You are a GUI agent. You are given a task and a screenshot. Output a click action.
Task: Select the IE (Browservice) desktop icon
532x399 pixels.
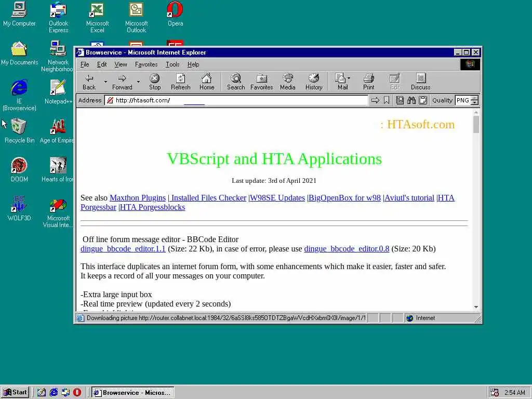(x=19, y=96)
